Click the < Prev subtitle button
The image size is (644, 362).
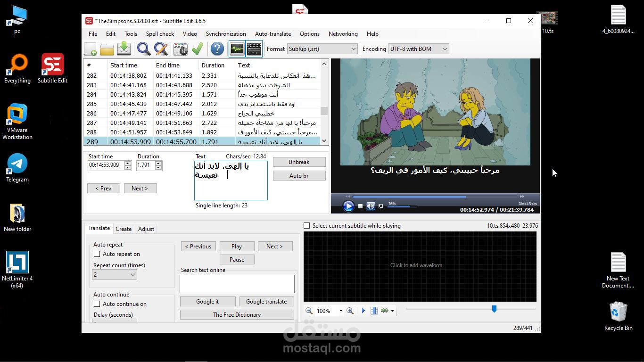coord(104,188)
